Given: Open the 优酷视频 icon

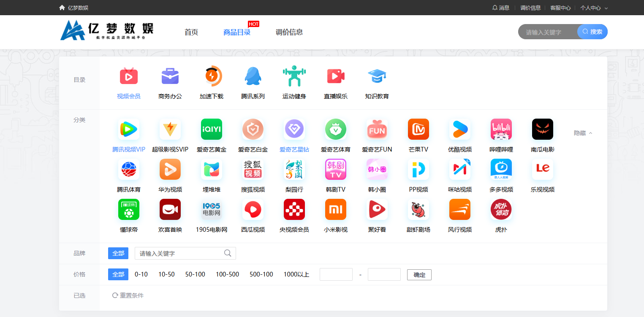Looking at the screenshot, I should 460,129.
